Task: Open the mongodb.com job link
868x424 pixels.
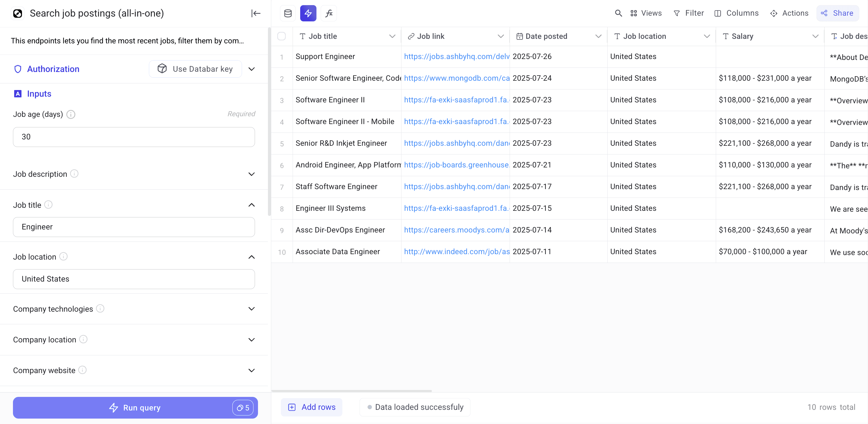Action: pyautogui.click(x=456, y=78)
